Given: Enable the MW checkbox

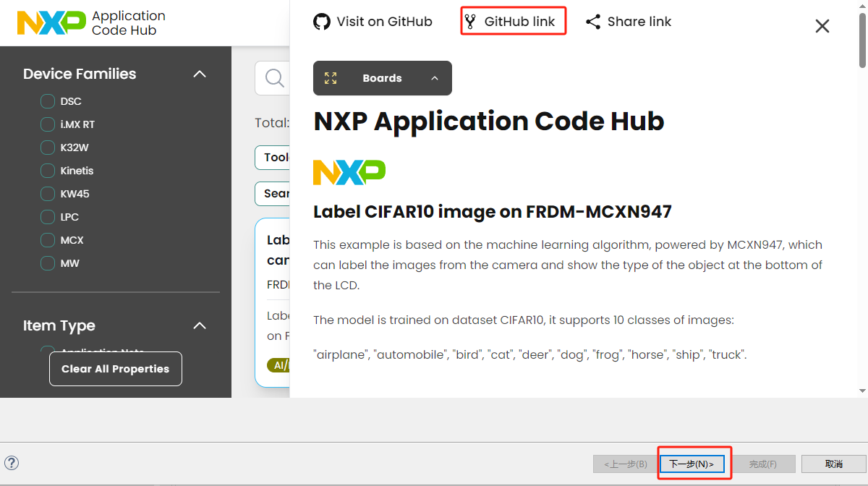Looking at the screenshot, I should (48, 263).
